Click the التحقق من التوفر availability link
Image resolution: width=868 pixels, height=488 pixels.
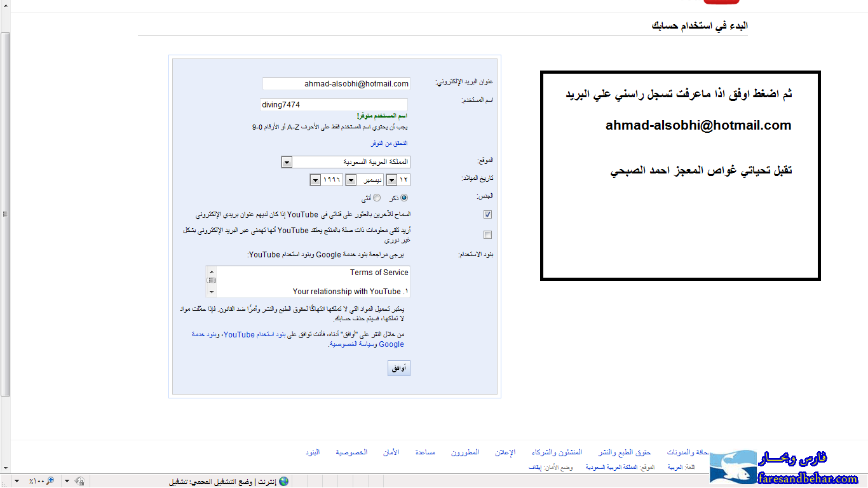[388, 144]
